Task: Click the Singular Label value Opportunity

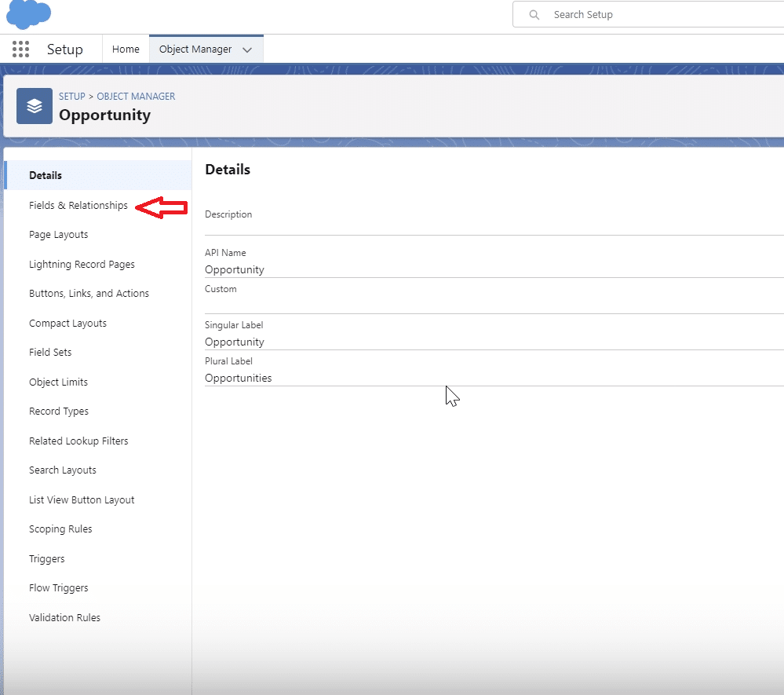Action: pos(235,342)
